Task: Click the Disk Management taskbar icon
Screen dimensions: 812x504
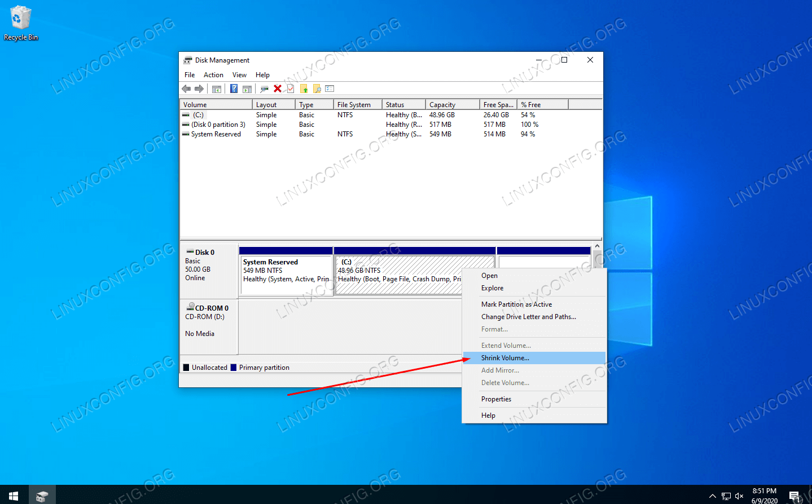Action: pos(42,495)
